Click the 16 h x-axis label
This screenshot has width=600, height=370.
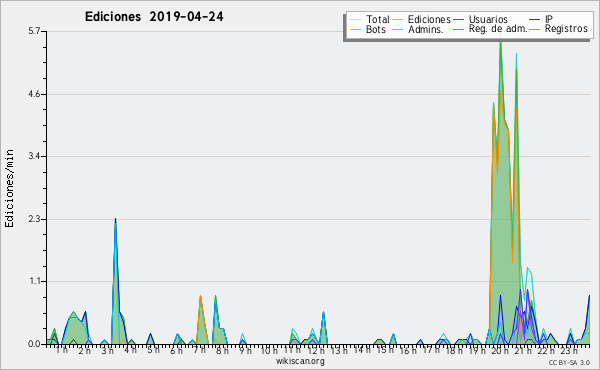point(408,350)
